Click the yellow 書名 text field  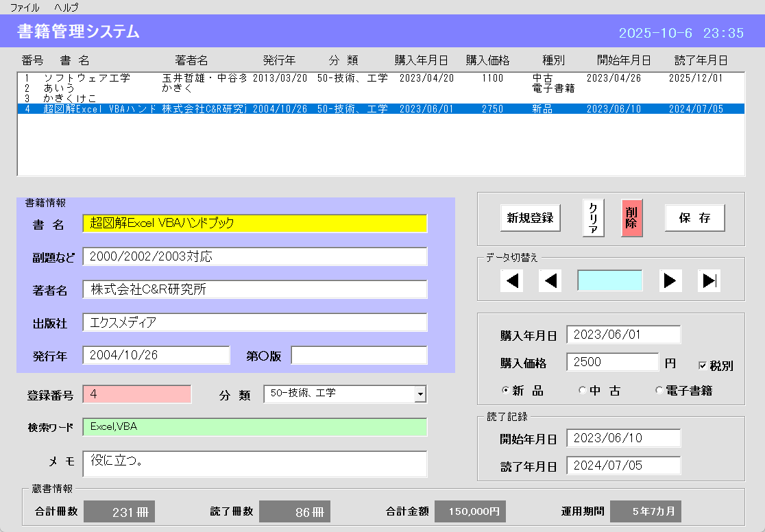coord(254,223)
